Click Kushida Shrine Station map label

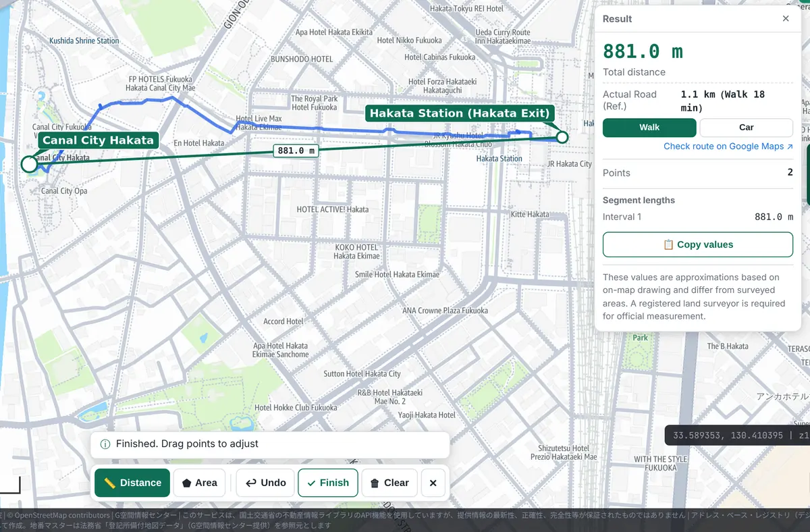coord(84,41)
